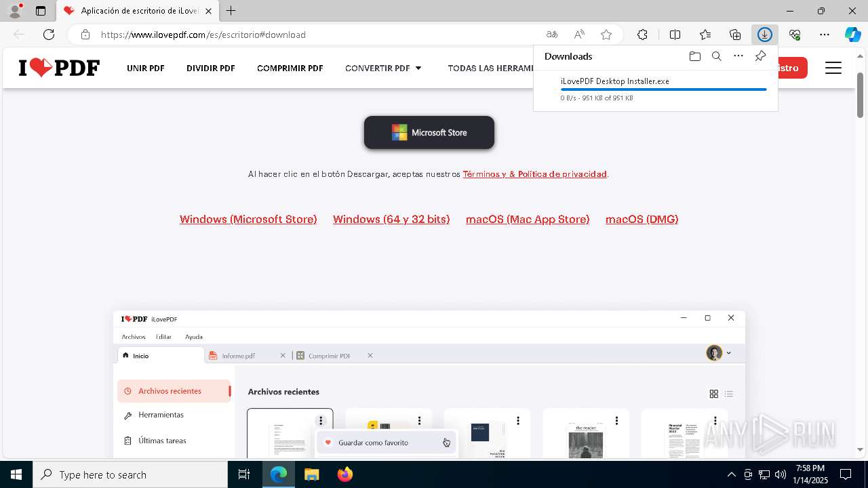Click the Downloads panel title
The image size is (868, 488).
point(568,56)
